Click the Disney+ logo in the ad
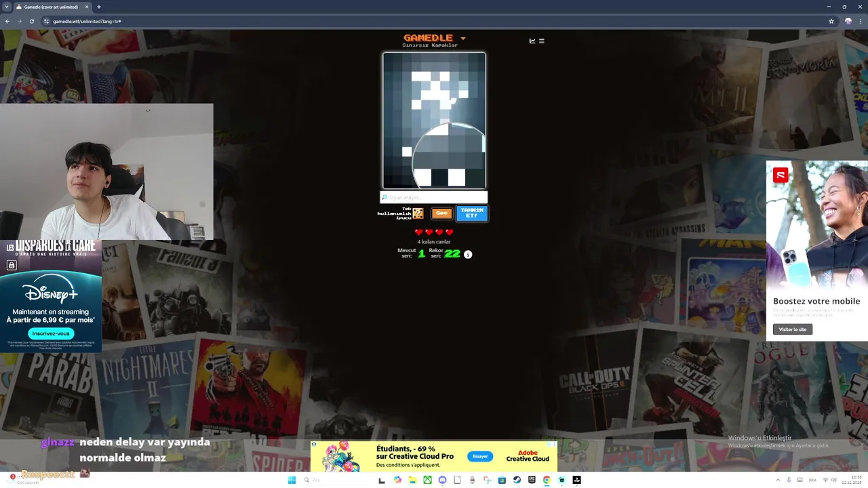Image resolution: width=868 pixels, height=488 pixels. click(50, 289)
